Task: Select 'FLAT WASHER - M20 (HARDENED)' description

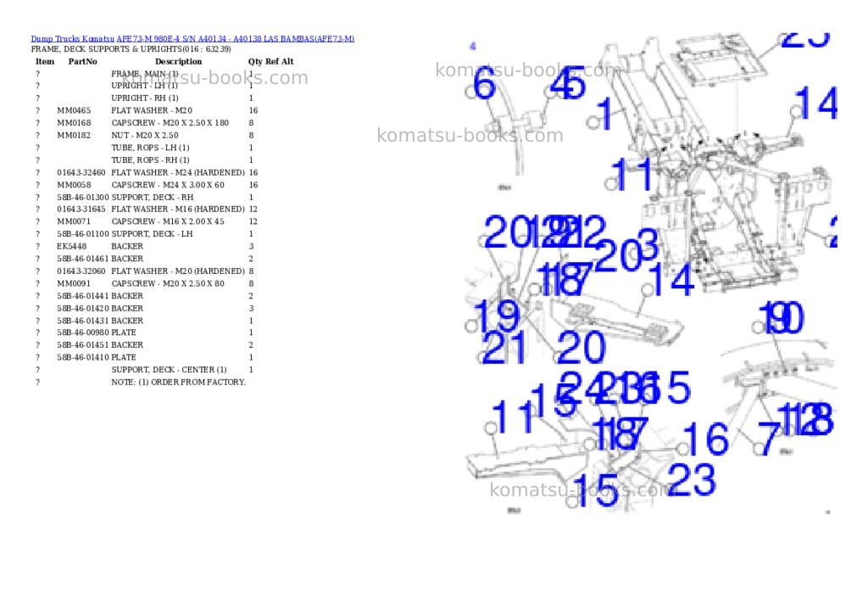Action: [x=178, y=271]
